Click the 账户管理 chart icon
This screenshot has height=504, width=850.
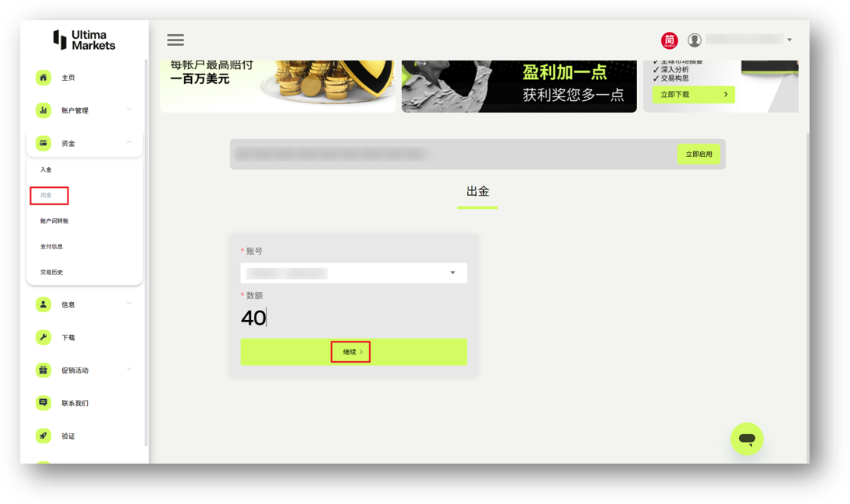click(x=44, y=110)
